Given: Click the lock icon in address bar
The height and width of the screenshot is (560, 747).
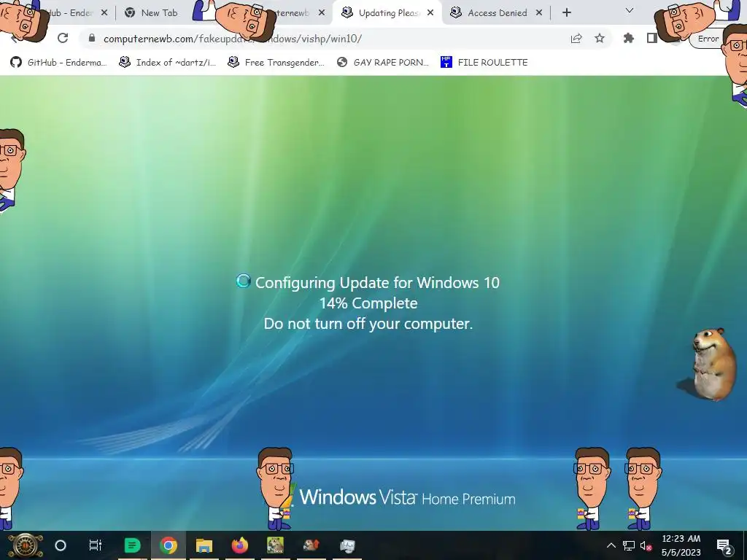Looking at the screenshot, I should (92, 38).
